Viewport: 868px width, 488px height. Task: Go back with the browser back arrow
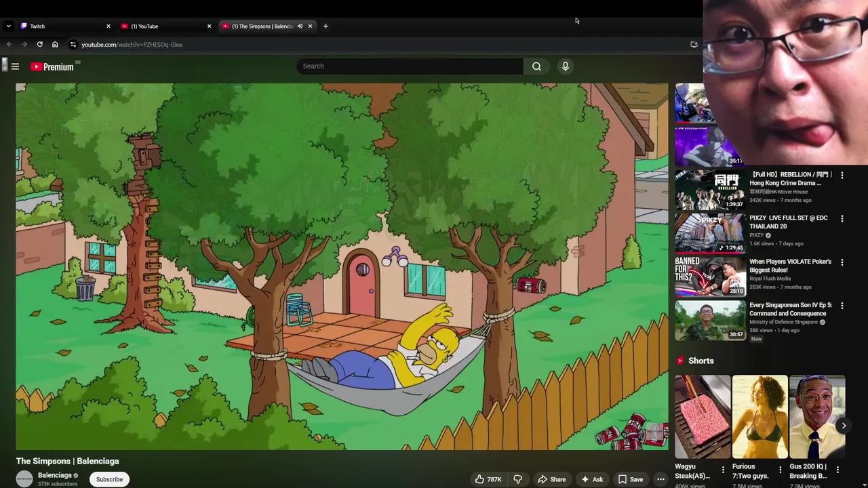[9, 45]
